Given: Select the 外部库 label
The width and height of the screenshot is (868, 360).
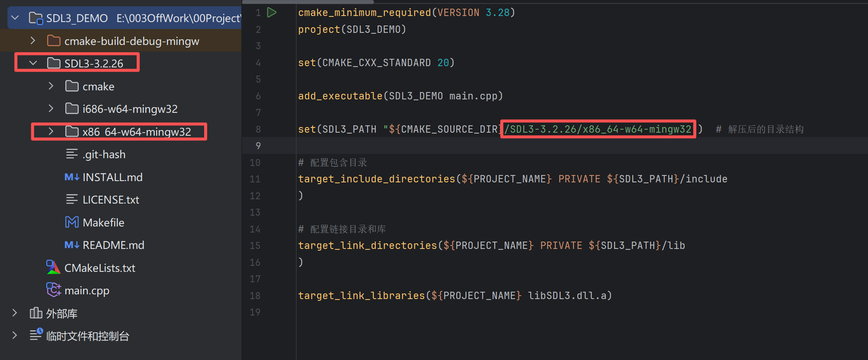Looking at the screenshot, I should [x=62, y=313].
